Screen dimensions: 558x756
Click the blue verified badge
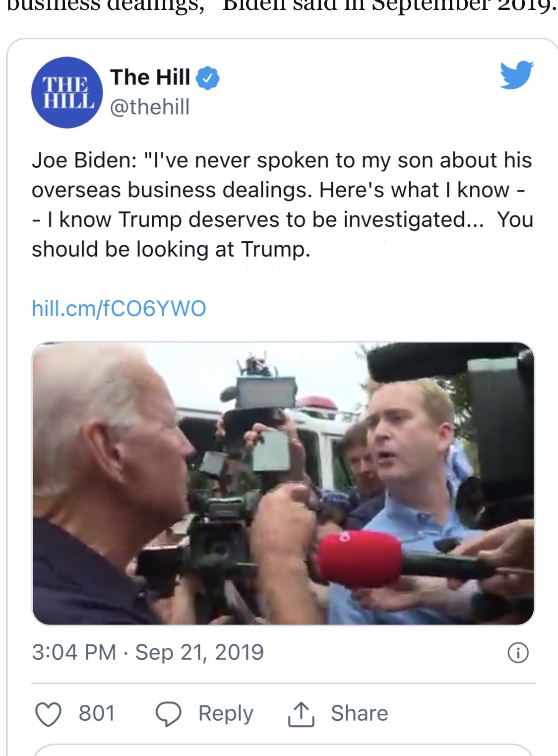(x=207, y=78)
